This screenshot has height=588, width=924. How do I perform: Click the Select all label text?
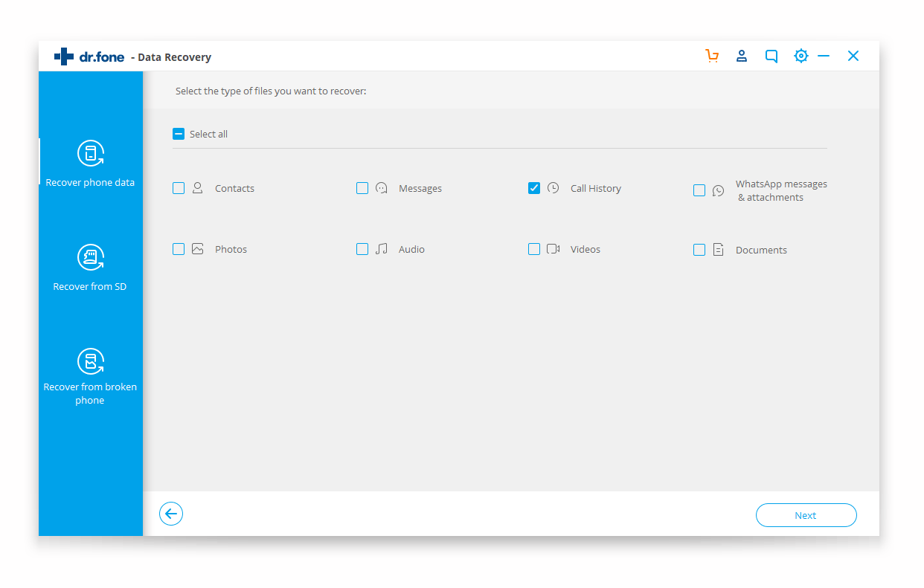[x=208, y=134]
